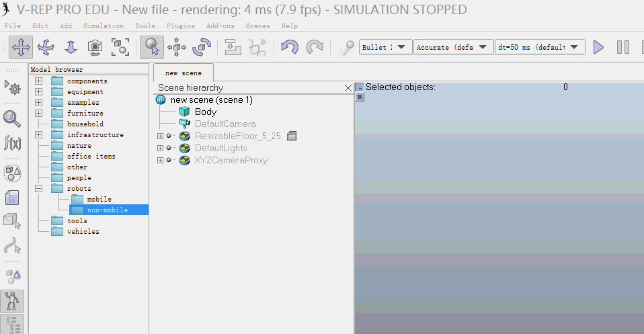Screen dimensions: 644x334
Task: Select household folder
Action: click(x=85, y=124)
